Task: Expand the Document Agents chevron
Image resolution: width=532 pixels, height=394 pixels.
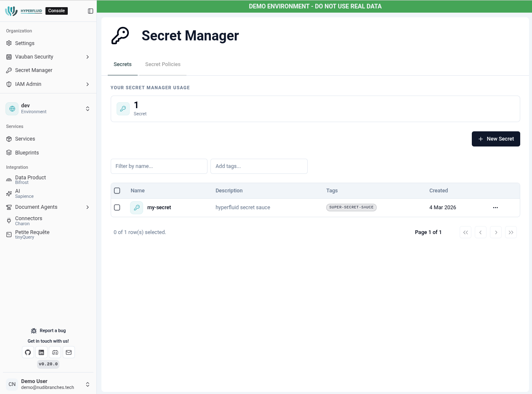Action: [x=88, y=207]
